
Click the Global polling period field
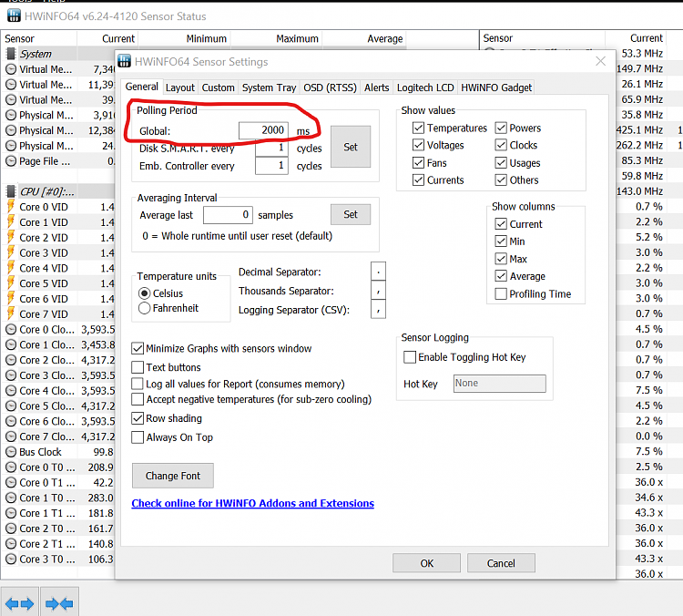click(263, 130)
